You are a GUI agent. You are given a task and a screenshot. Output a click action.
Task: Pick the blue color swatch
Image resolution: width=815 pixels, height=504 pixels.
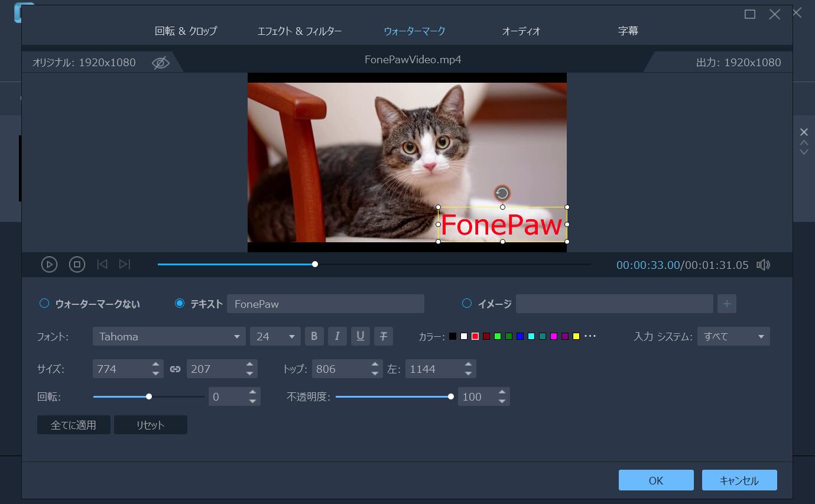[x=520, y=336]
